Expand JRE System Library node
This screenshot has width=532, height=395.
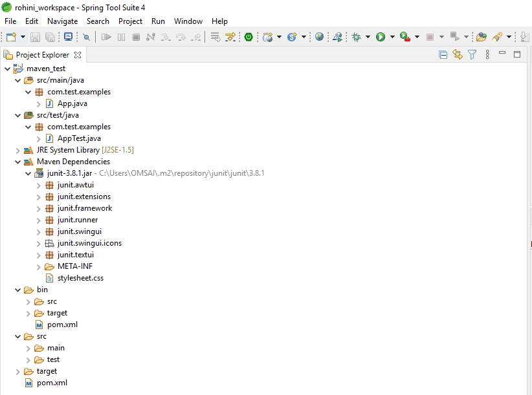point(18,151)
